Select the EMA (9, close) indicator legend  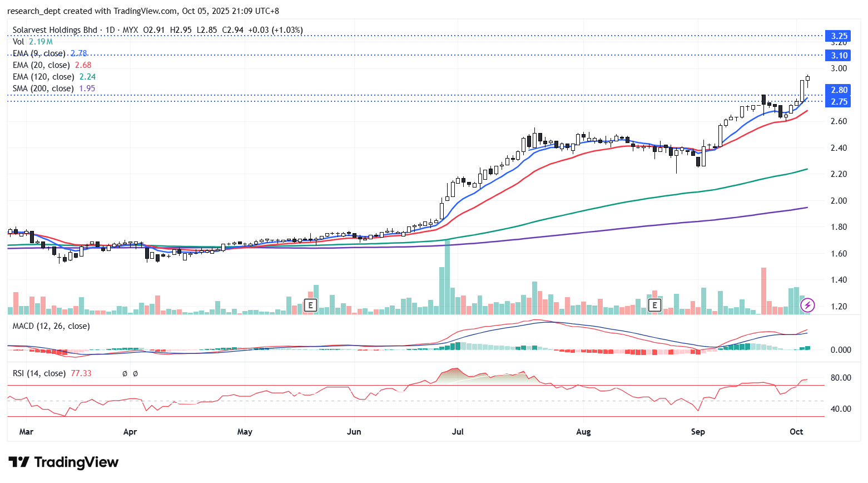pyautogui.click(x=39, y=53)
